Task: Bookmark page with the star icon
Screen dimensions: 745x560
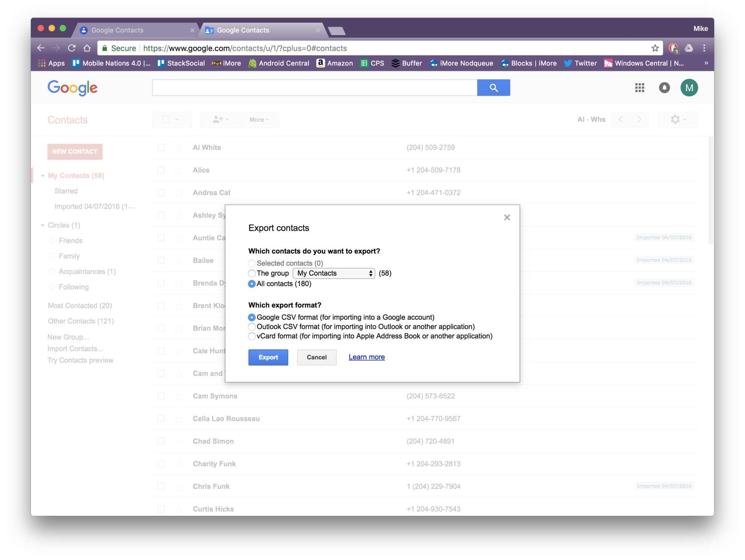Action: click(x=655, y=48)
